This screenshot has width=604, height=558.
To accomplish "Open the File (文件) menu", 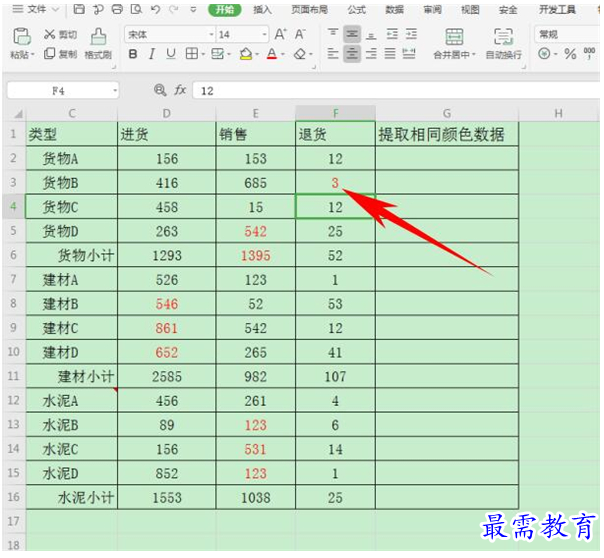I will point(36,9).
